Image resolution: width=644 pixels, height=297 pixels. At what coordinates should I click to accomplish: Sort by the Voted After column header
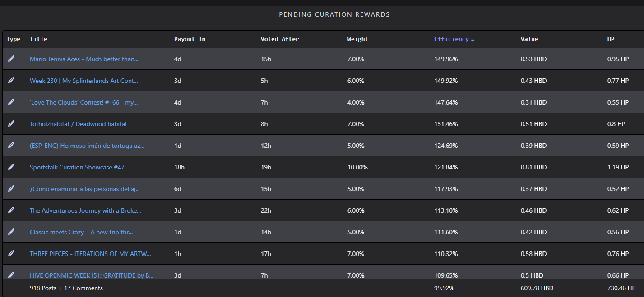[x=280, y=39]
